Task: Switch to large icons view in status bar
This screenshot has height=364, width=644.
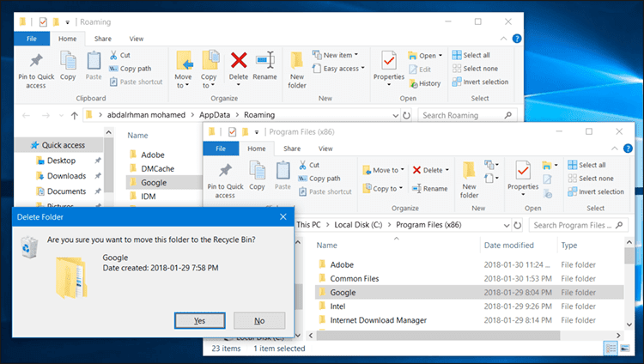Action: [624, 349]
